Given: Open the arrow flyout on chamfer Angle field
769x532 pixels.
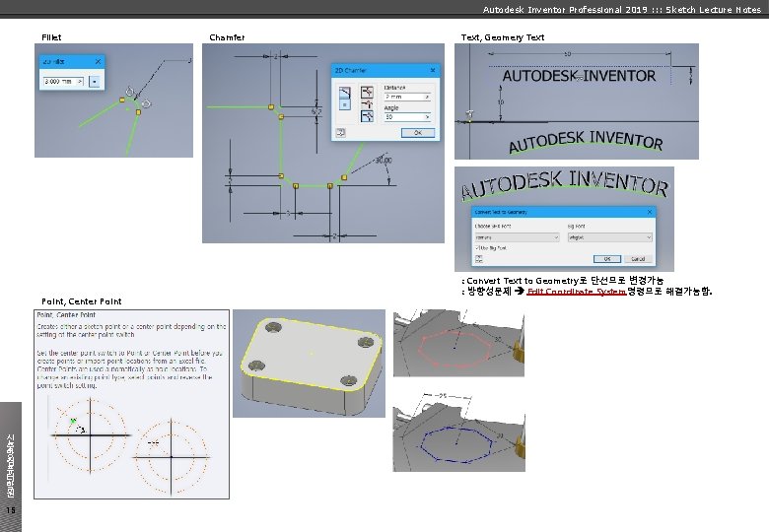Looking at the screenshot, I should point(427,117).
